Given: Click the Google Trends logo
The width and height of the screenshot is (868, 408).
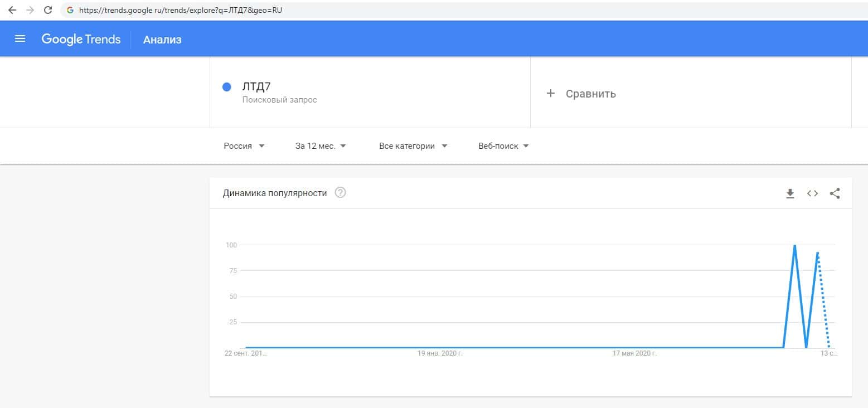Looking at the screenshot, I should coord(81,39).
